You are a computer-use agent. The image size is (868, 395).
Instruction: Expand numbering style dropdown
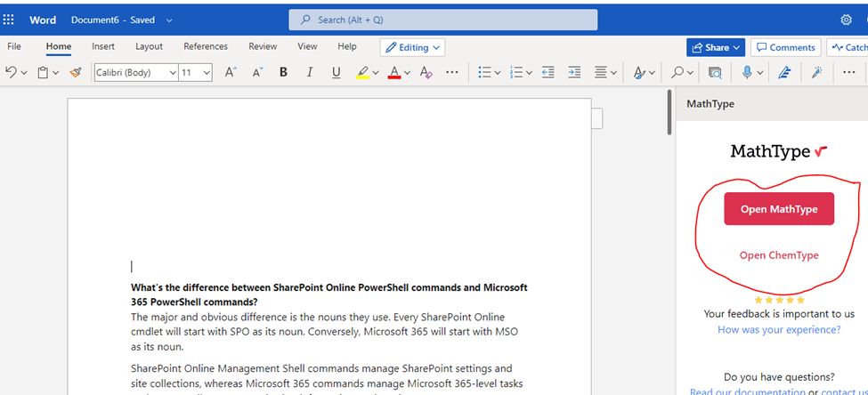(x=529, y=72)
